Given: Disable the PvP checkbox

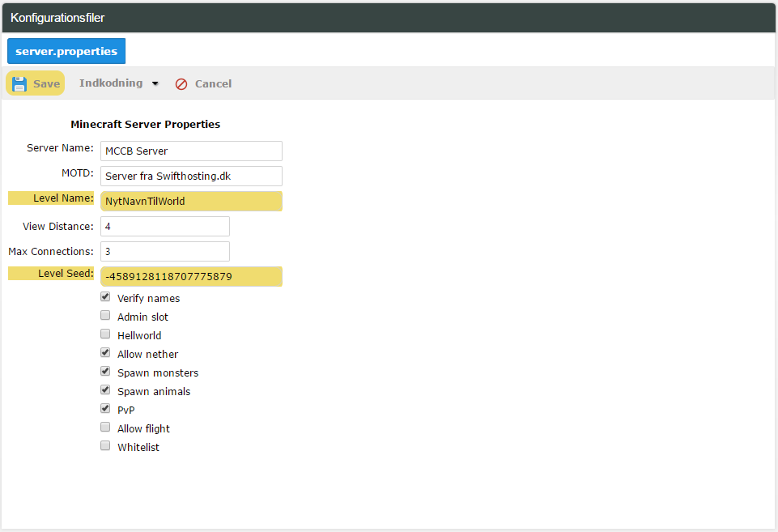Looking at the screenshot, I should tap(105, 408).
